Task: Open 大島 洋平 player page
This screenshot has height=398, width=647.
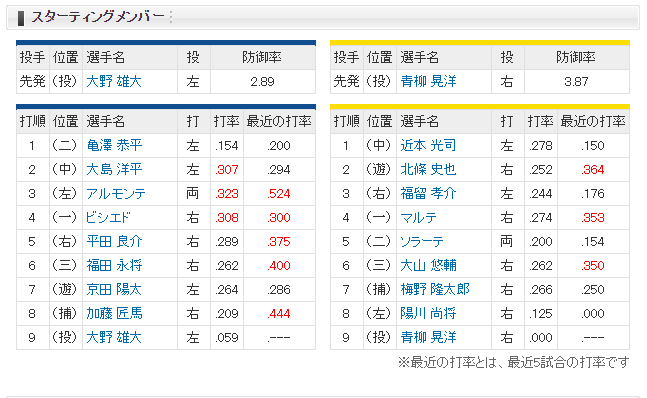Action: pos(114,169)
